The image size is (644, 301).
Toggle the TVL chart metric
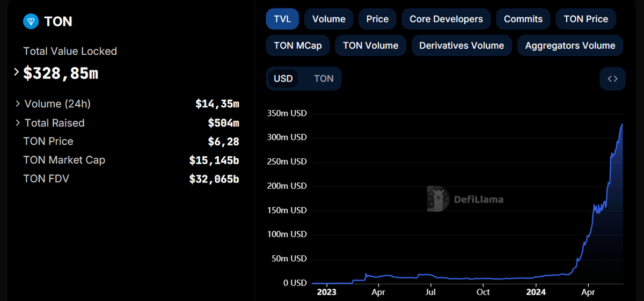click(x=282, y=19)
